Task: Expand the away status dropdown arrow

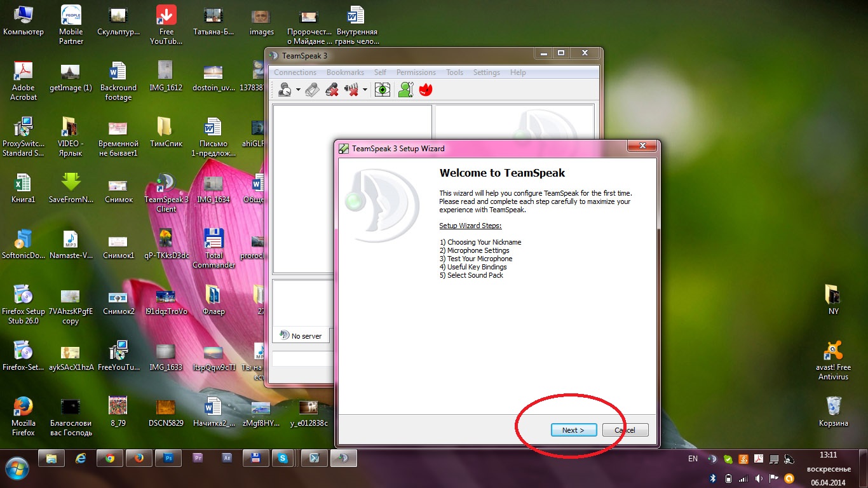Action: [298, 90]
